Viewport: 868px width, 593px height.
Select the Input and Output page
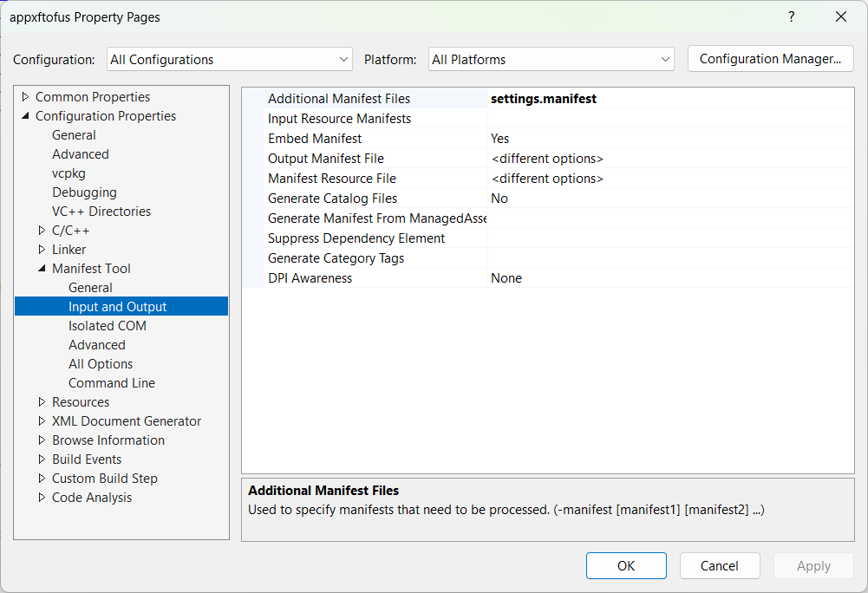tap(121, 307)
